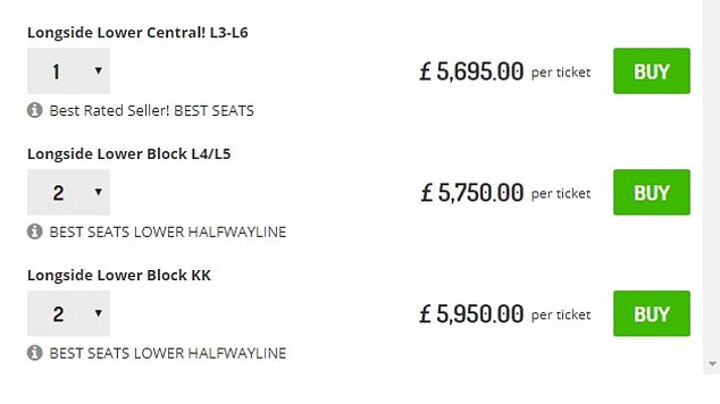Click the £ 5,695.00 price text
The height and width of the screenshot is (404, 720).
pos(471,72)
